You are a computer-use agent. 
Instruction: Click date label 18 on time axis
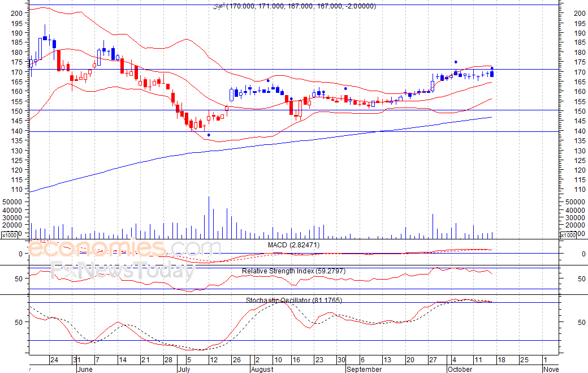[x=501, y=360]
